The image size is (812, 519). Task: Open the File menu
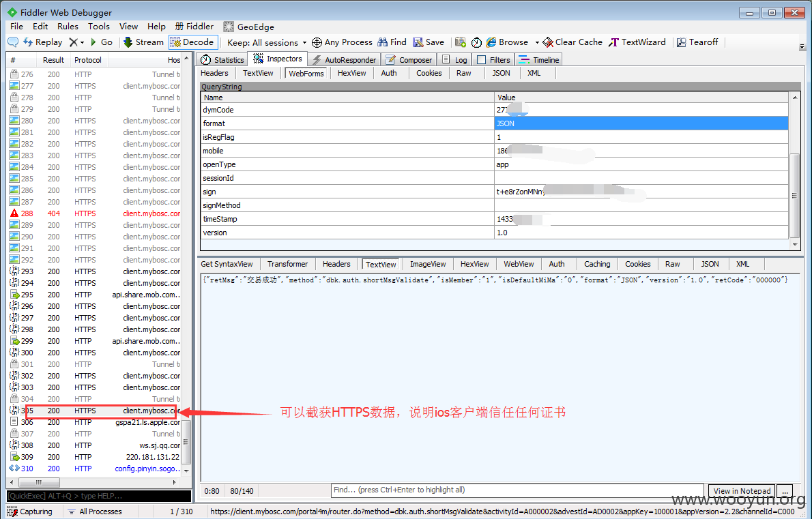(x=16, y=27)
